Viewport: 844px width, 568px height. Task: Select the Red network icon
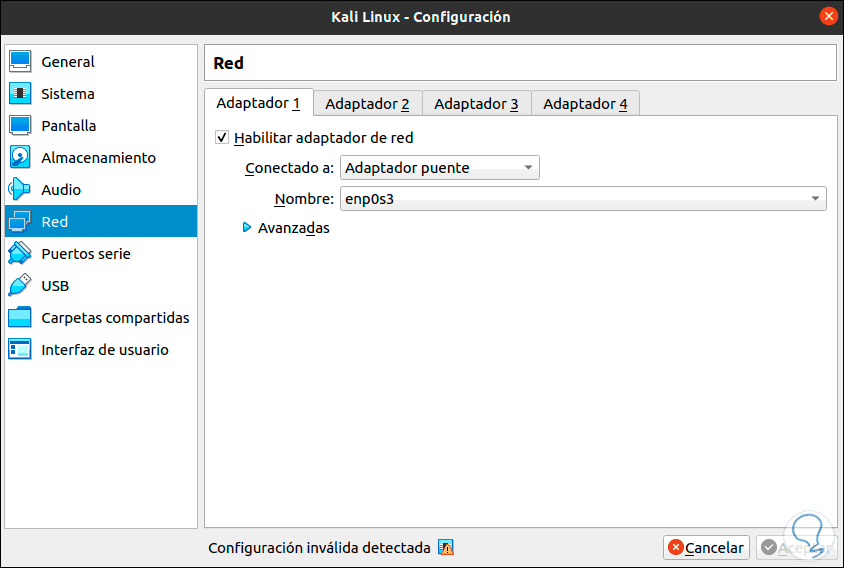click(20, 221)
